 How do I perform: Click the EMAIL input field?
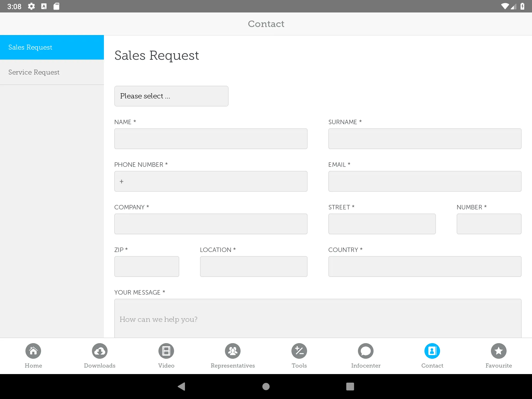[x=425, y=181]
